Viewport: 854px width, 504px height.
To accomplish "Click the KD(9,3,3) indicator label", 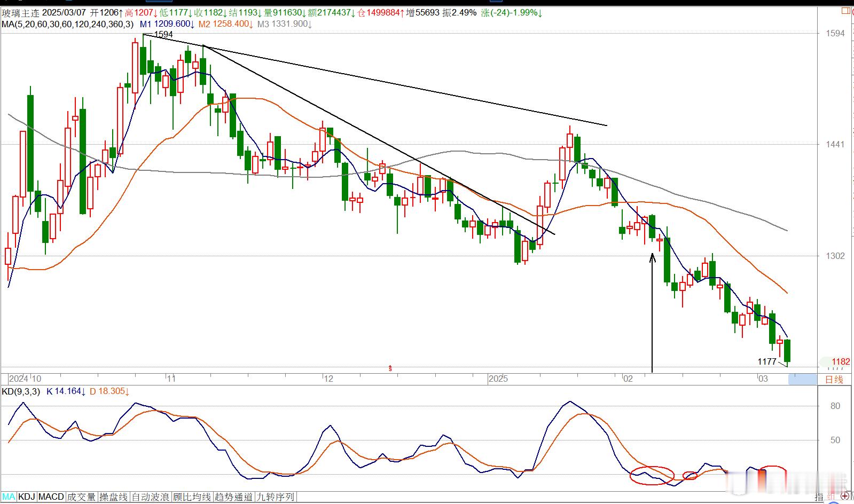I will (21, 391).
